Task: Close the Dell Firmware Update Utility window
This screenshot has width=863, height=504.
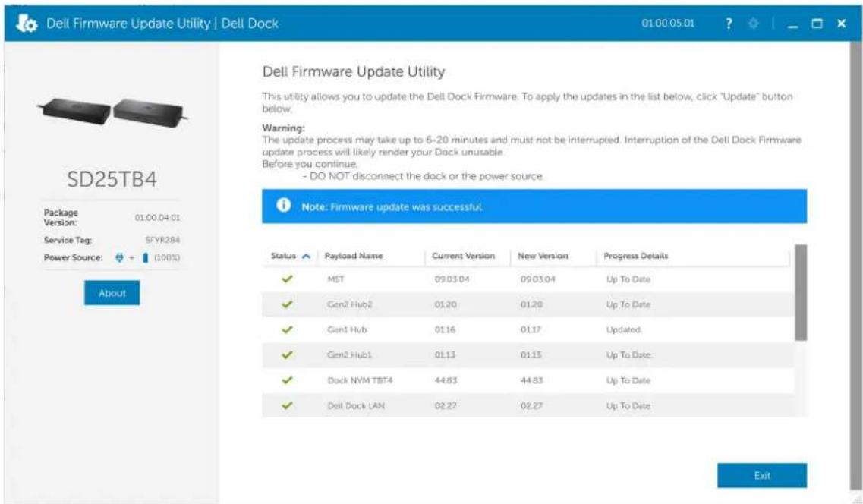Action: [842, 23]
